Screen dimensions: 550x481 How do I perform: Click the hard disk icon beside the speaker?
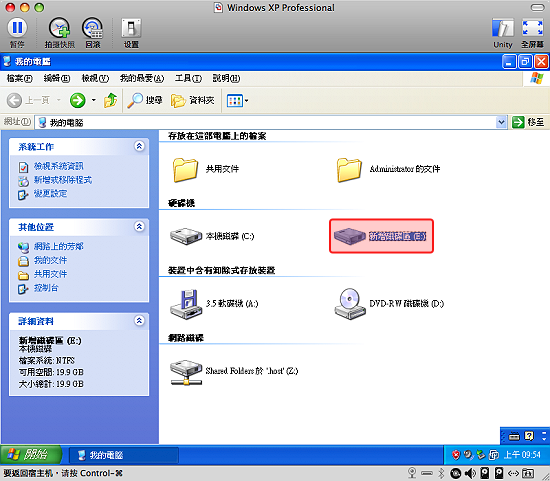484,473
